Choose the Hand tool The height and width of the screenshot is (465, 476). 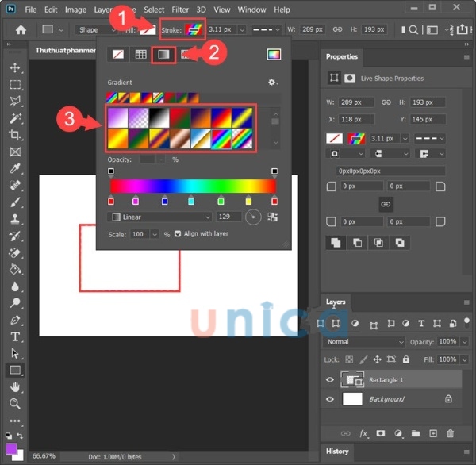tap(15, 386)
